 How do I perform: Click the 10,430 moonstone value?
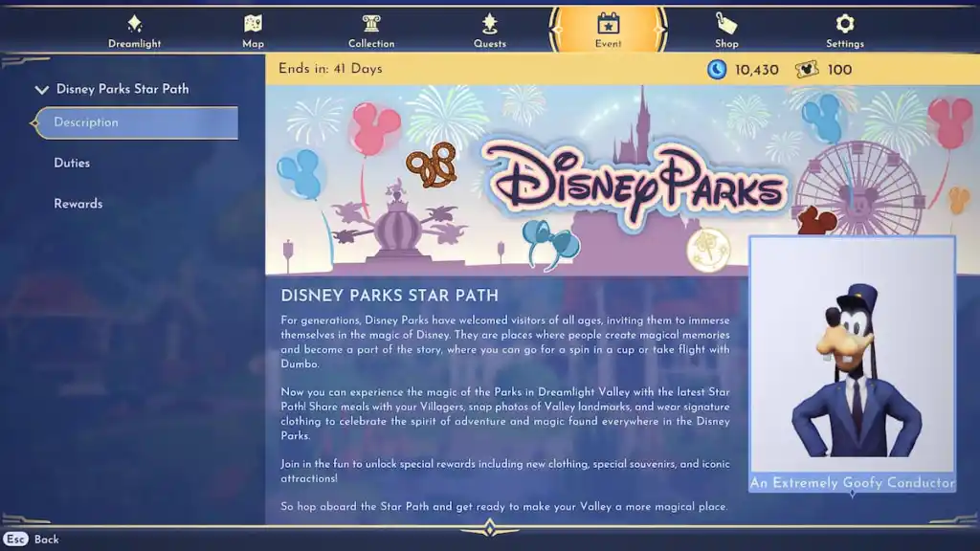click(x=756, y=70)
